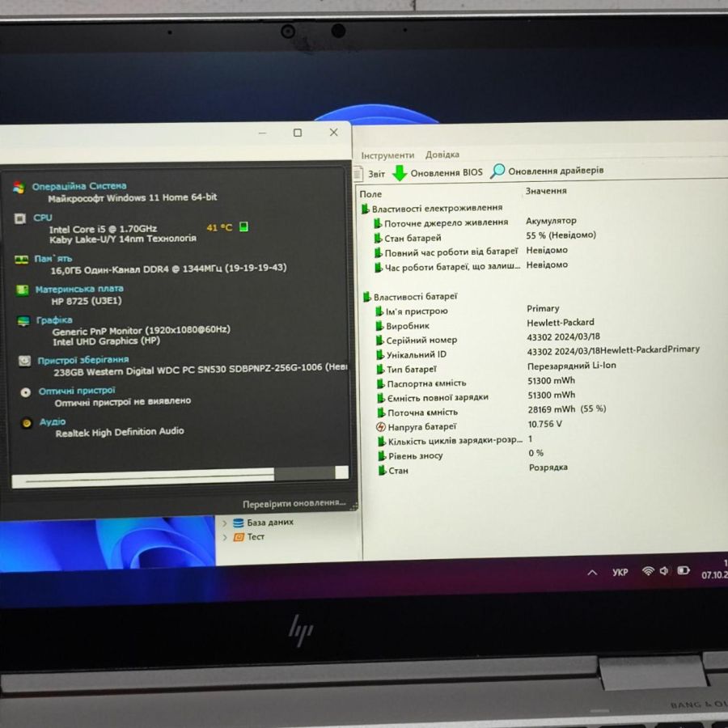This screenshot has height=728, width=728.
Task: Click the Аудіо speaker icon
Action: (x=27, y=423)
